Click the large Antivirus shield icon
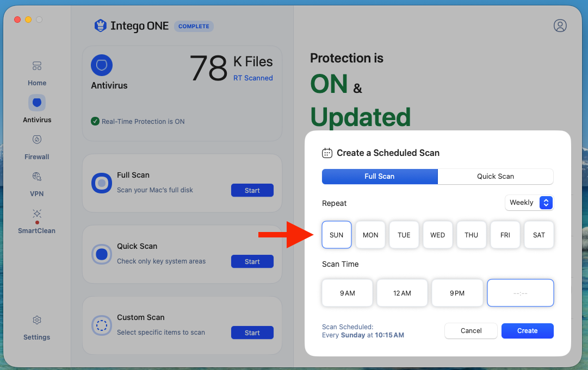This screenshot has height=370, width=588. coord(102,65)
